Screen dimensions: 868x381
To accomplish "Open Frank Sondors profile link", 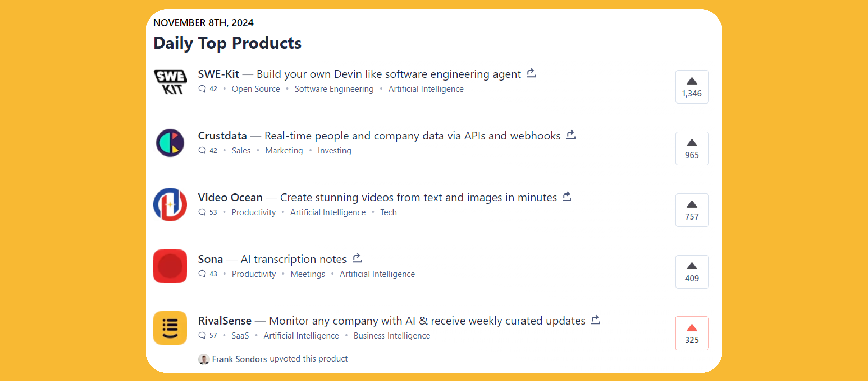I will [x=239, y=359].
